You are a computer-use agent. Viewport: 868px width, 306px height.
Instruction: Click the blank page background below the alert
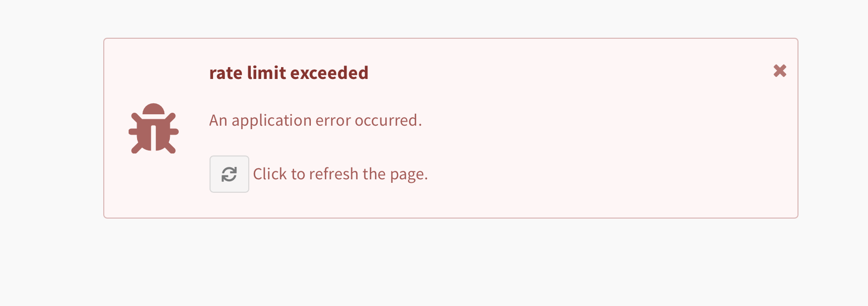tap(434, 263)
